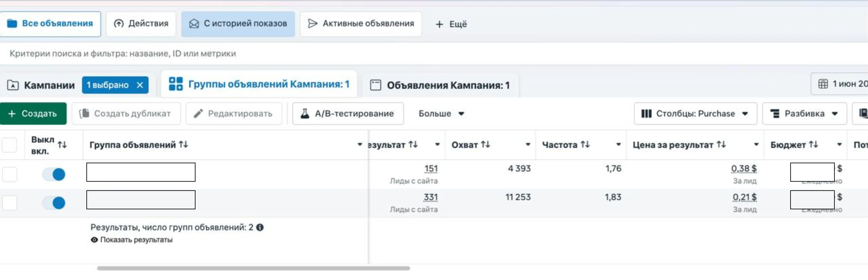Viewport: 868px width, 280px height.
Task: Tick checkbox for the row with 151 results
Action: tap(10, 174)
